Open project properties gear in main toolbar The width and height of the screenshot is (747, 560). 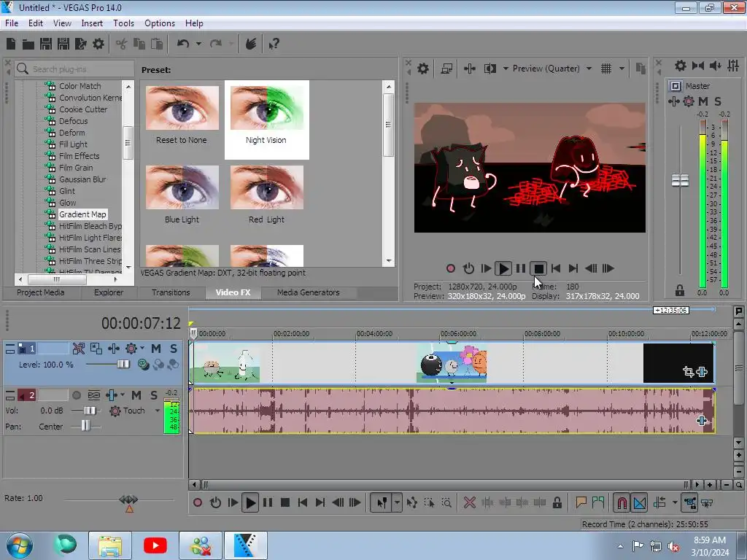98,44
